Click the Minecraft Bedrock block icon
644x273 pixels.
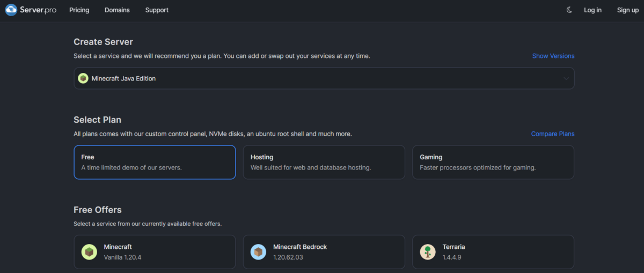258,252
